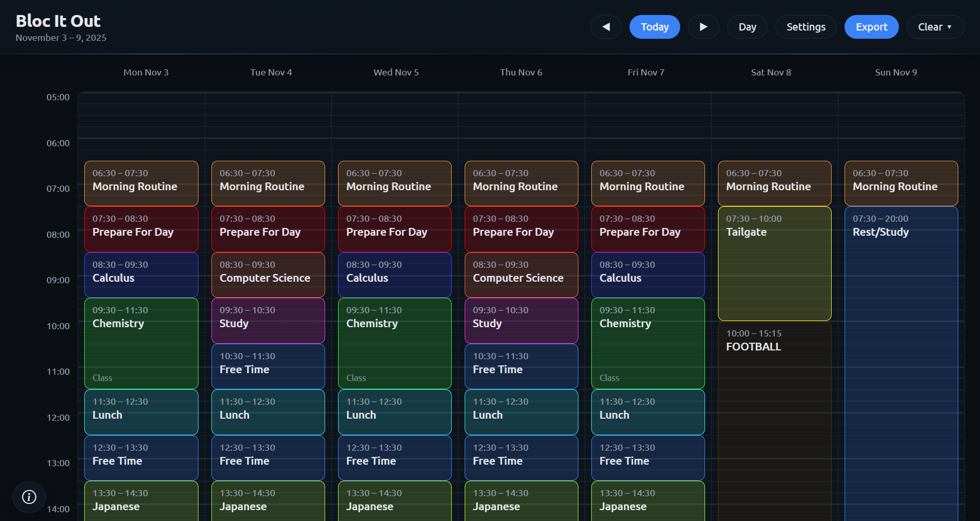This screenshot has width=980, height=521.
Task: Select Monday's Calculus block
Action: point(141,274)
